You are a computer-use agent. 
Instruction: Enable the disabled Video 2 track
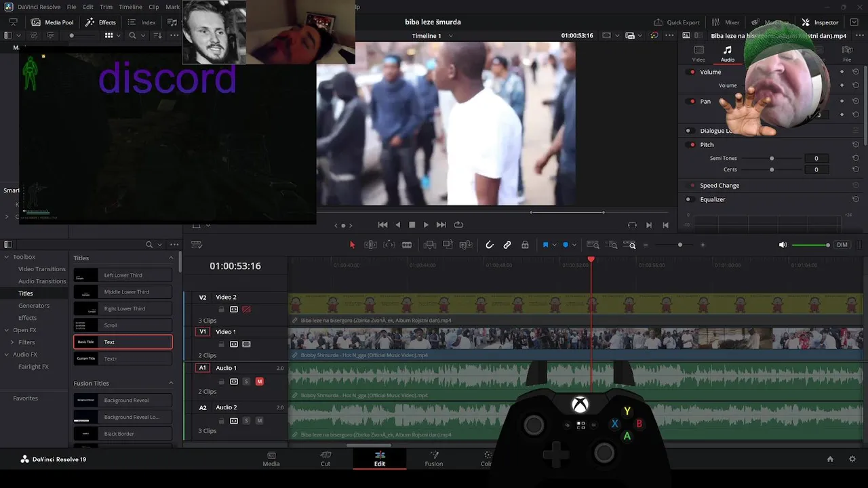tap(247, 309)
